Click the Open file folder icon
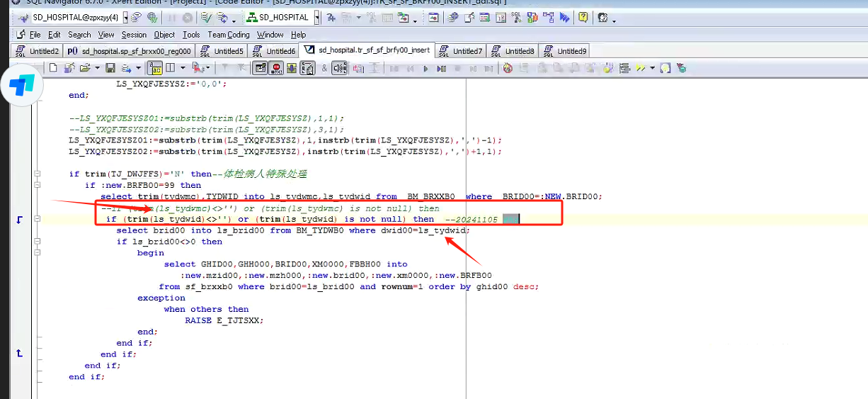The width and height of the screenshot is (868, 399). (84, 68)
